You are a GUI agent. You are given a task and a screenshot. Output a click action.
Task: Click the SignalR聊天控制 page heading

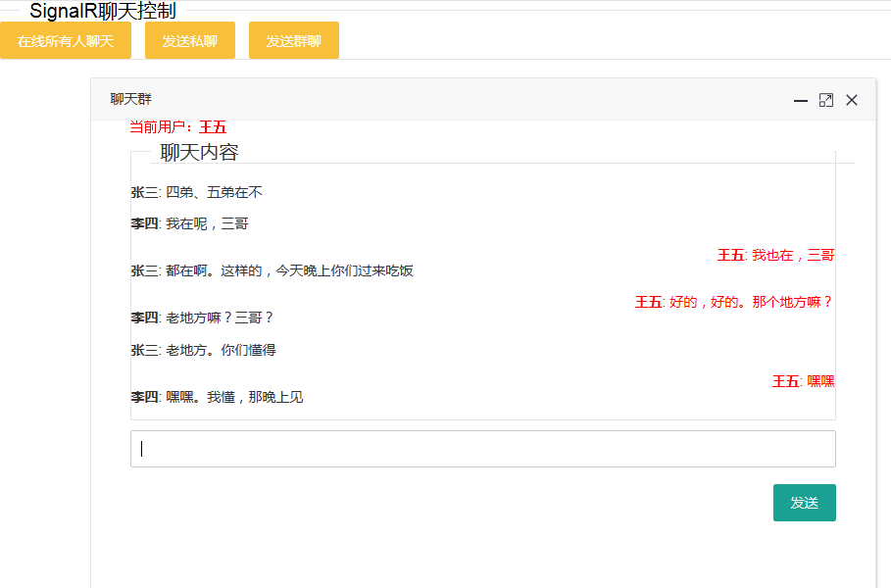[103, 11]
